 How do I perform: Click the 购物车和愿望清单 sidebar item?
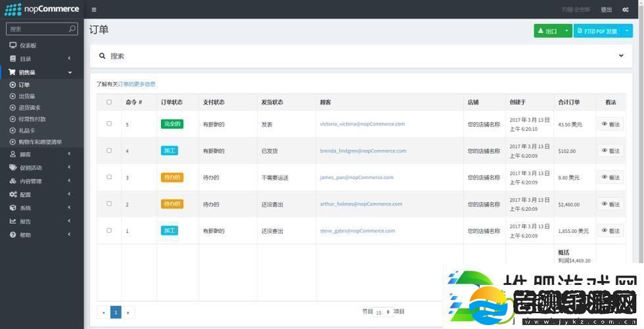(39, 142)
